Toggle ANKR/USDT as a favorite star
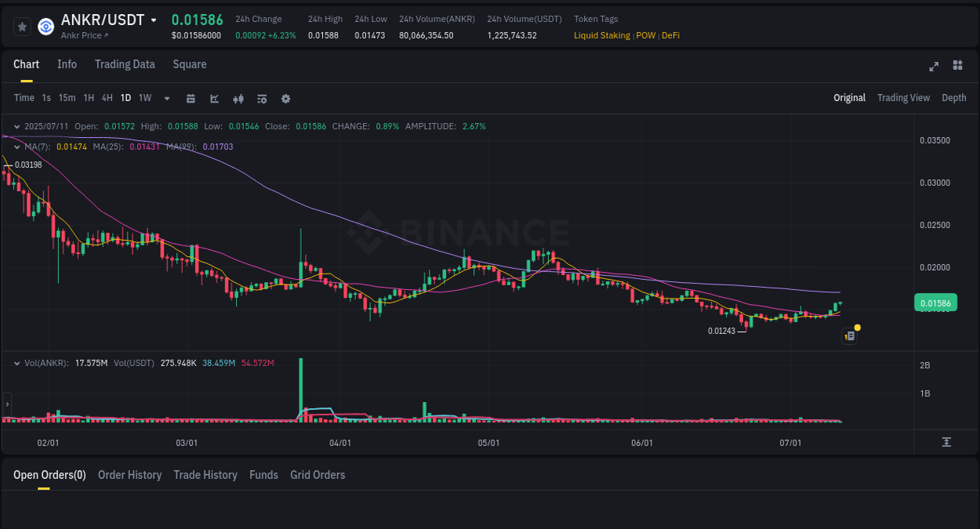980x529 pixels. [x=22, y=26]
